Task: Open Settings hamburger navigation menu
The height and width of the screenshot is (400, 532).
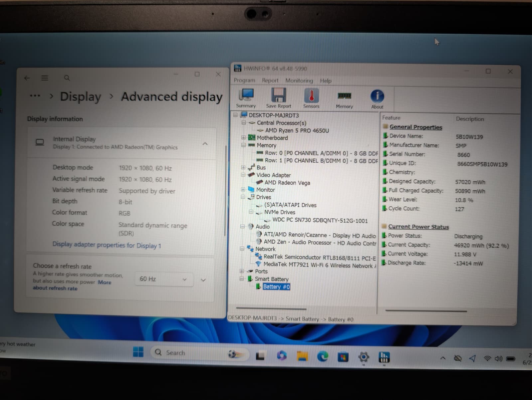Action: point(45,78)
